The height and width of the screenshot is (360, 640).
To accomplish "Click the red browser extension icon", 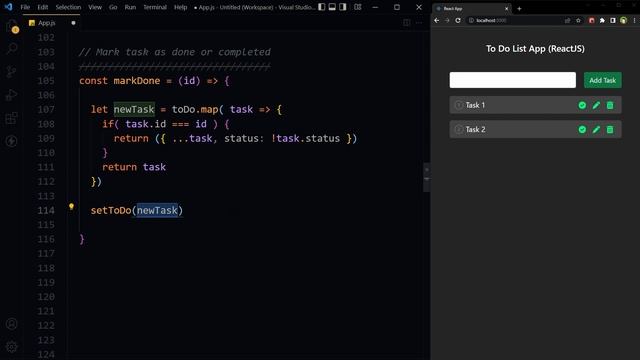I will click(591, 20).
